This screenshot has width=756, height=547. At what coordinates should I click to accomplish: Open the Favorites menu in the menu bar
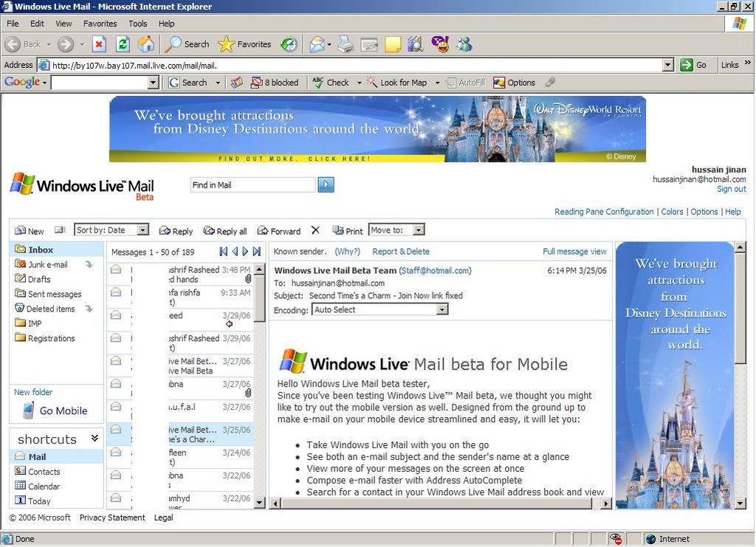pyautogui.click(x=100, y=24)
